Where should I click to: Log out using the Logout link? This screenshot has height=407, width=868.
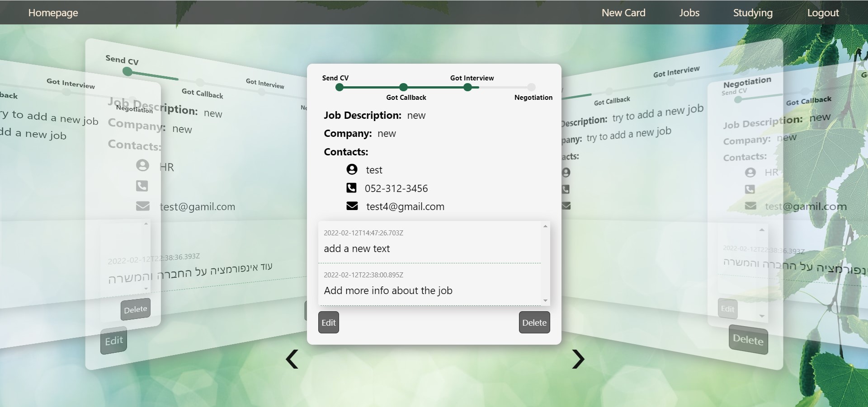pos(823,13)
